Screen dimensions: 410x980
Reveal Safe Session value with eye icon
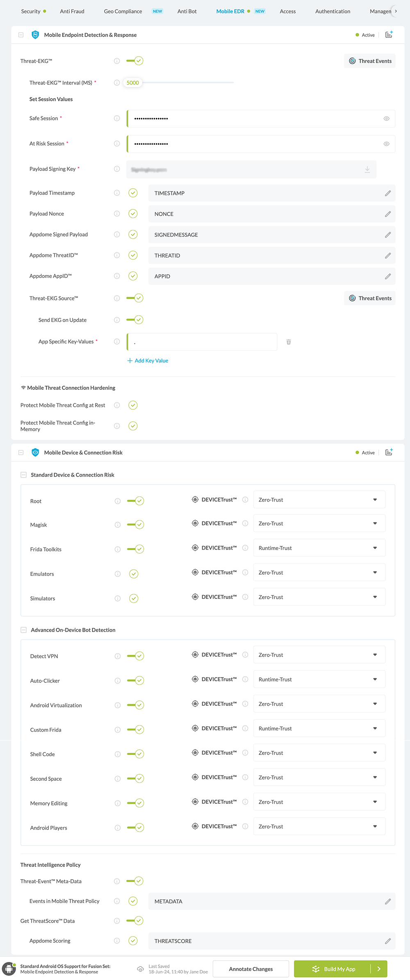pyautogui.click(x=386, y=118)
